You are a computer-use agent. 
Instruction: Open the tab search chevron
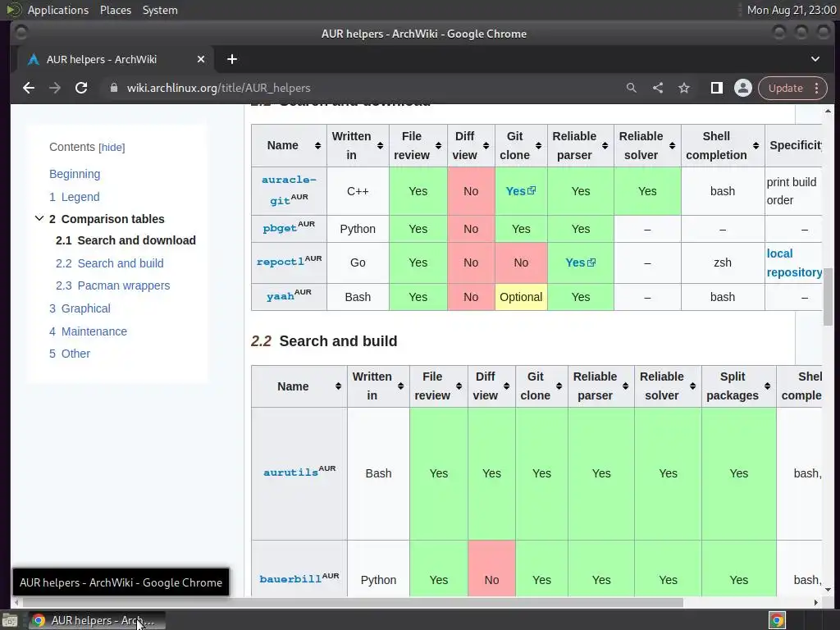click(815, 59)
